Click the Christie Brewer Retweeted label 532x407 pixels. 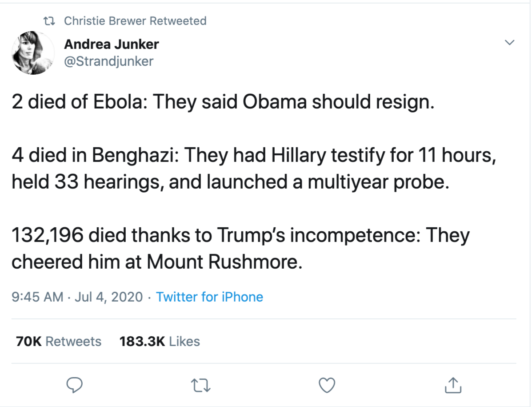135,21
